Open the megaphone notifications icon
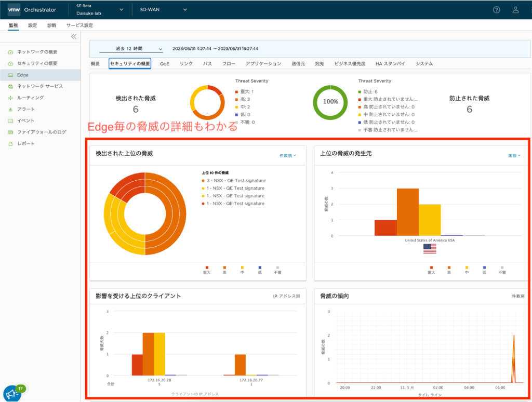The width and height of the screenshot is (532, 402). [x=11, y=394]
